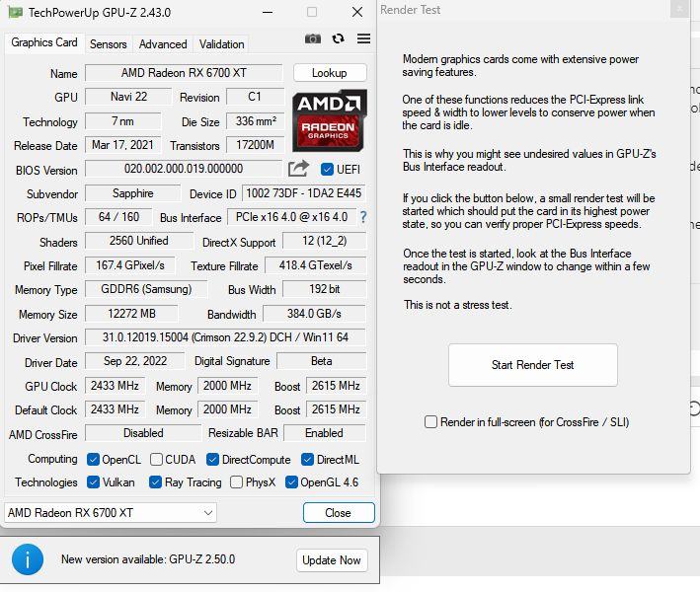Click the screenshot camera icon
Viewport: 700px width, 592px height.
click(x=313, y=38)
